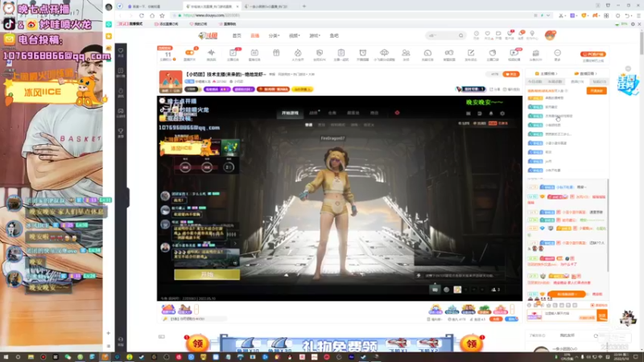Open the user avatar menu in the header

pos(551,35)
